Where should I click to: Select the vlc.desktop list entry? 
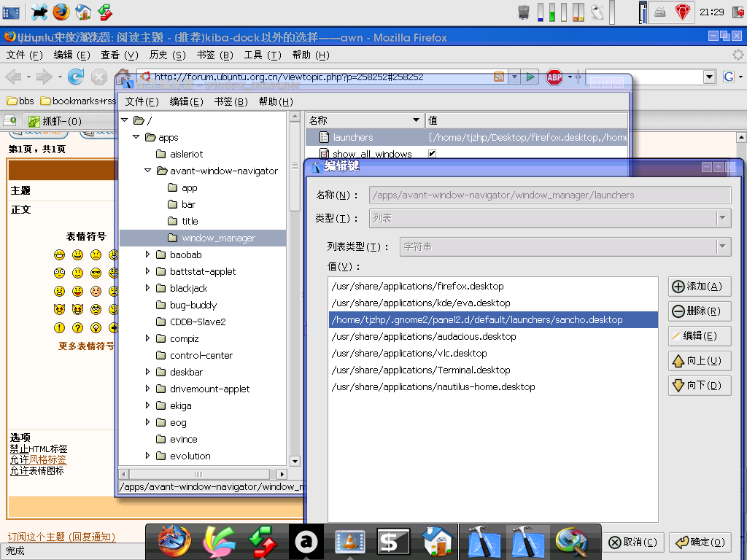click(493, 353)
